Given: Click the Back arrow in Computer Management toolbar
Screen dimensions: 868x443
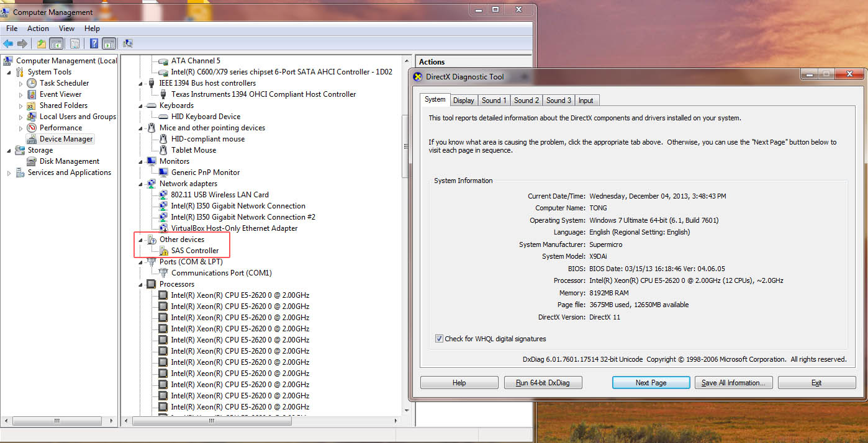Looking at the screenshot, I should [x=8, y=43].
